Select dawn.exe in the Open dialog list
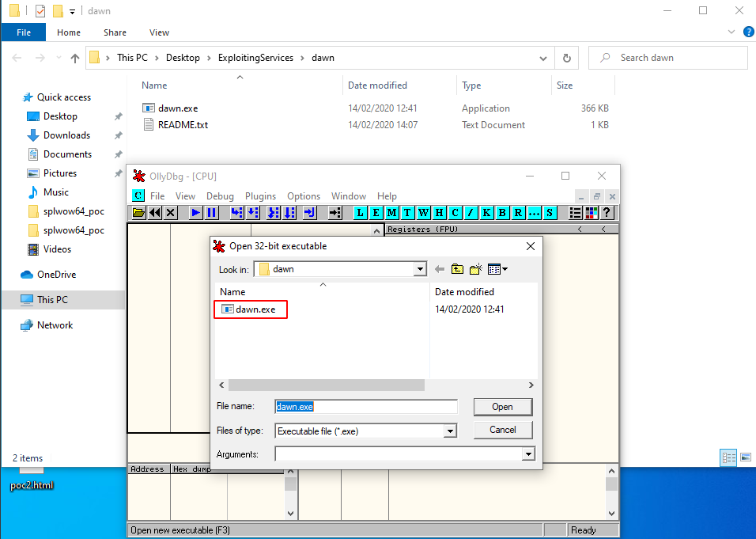 pos(251,309)
